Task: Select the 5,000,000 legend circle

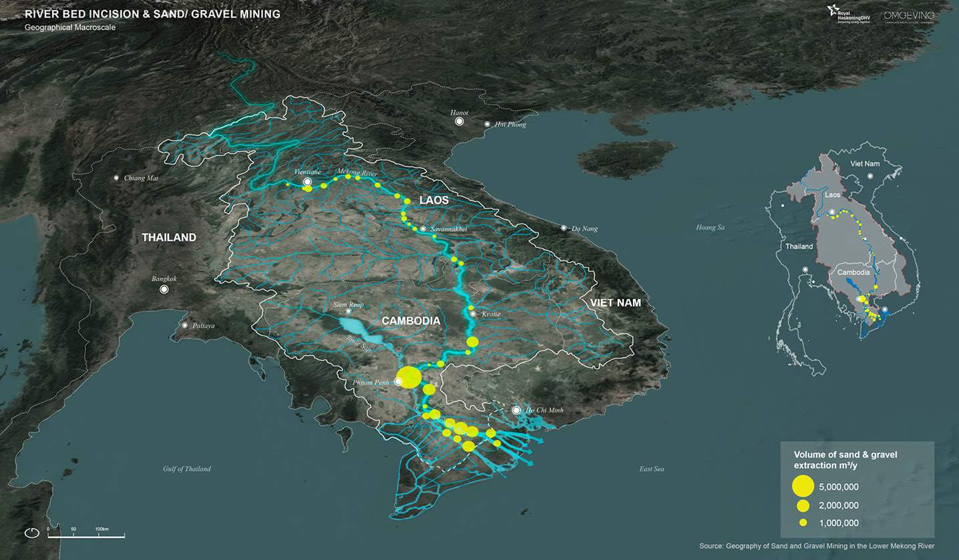Action: coord(803,486)
